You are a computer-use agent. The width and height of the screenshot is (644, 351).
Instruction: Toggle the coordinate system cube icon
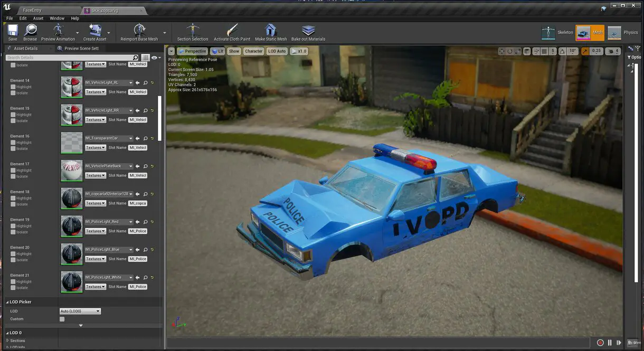tap(527, 51)
